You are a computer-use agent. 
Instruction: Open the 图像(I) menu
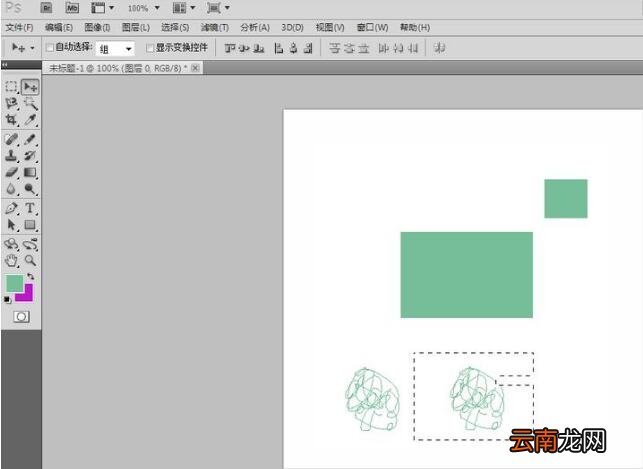97,27
